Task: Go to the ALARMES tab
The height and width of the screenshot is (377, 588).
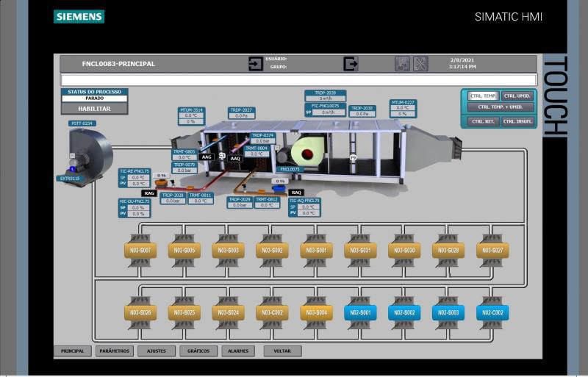Action: coord(239,351)
